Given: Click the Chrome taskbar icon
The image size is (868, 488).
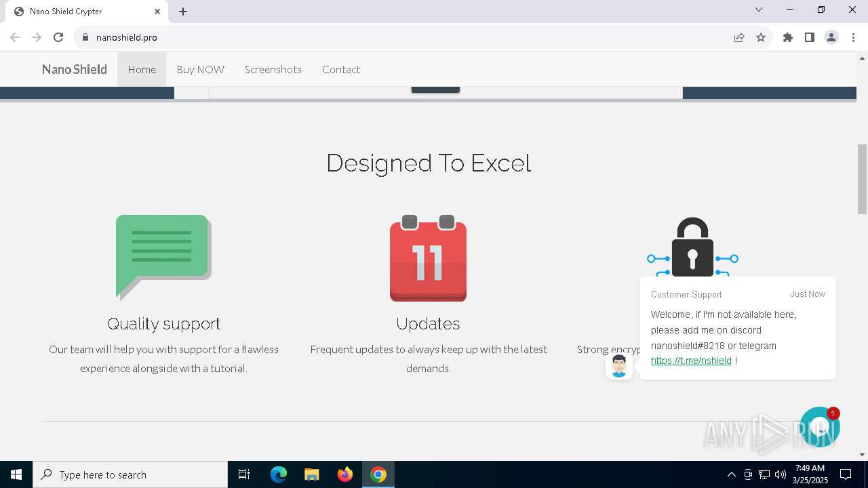Looking at the screenshot, I should click(378, 474).
